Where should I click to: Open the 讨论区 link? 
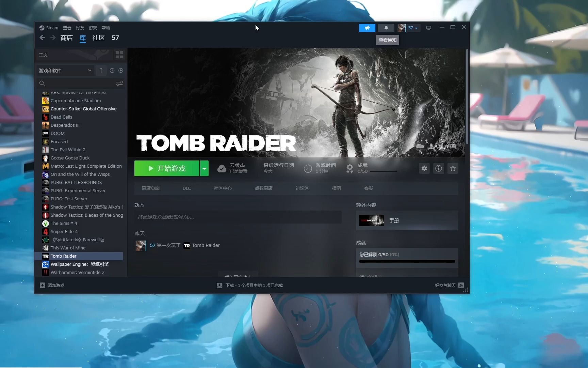pos(302,188)
